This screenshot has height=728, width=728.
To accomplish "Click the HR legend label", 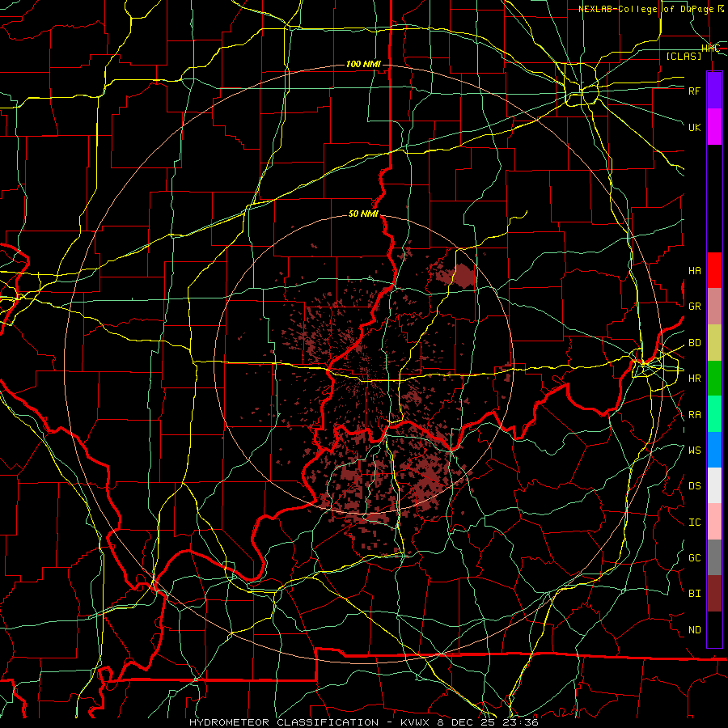I will (694, 379).
